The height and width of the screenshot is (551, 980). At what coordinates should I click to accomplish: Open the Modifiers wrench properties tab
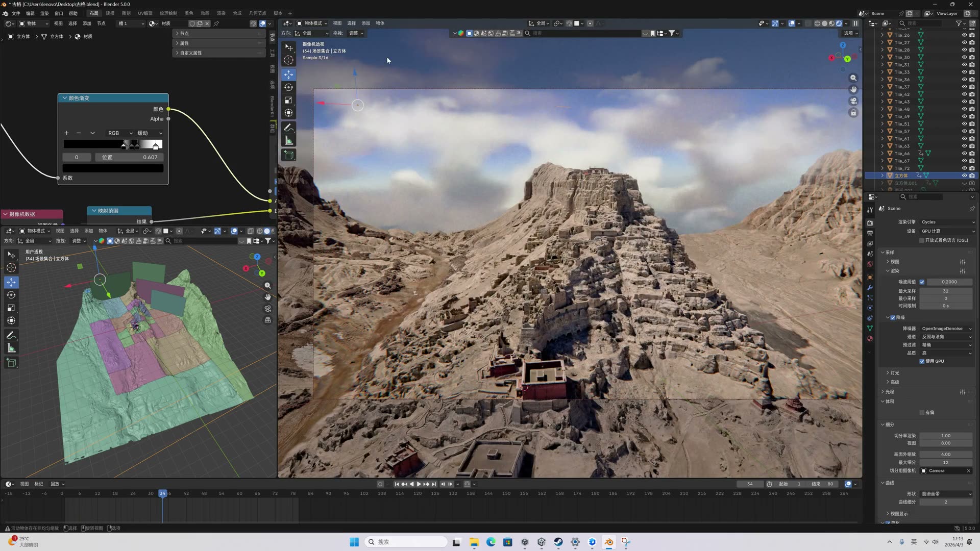(870, 288)
